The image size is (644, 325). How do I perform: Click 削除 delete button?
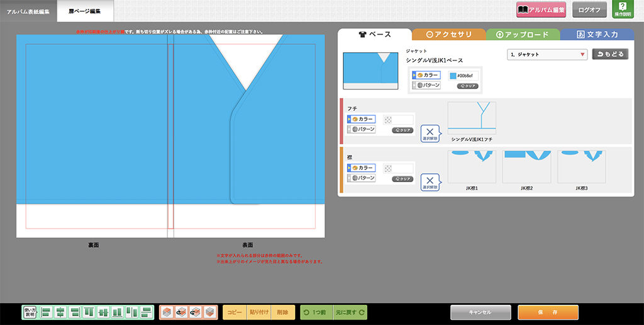click(282, 312)
